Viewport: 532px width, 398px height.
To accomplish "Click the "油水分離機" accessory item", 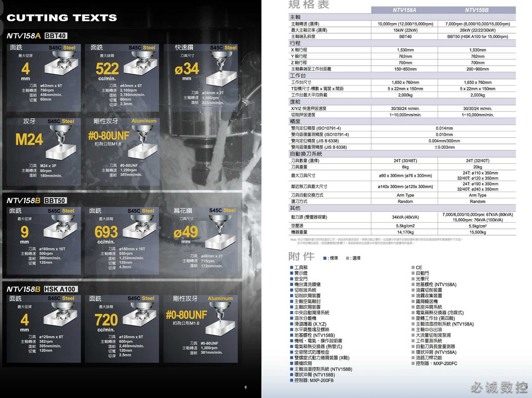I will point(305,318).
